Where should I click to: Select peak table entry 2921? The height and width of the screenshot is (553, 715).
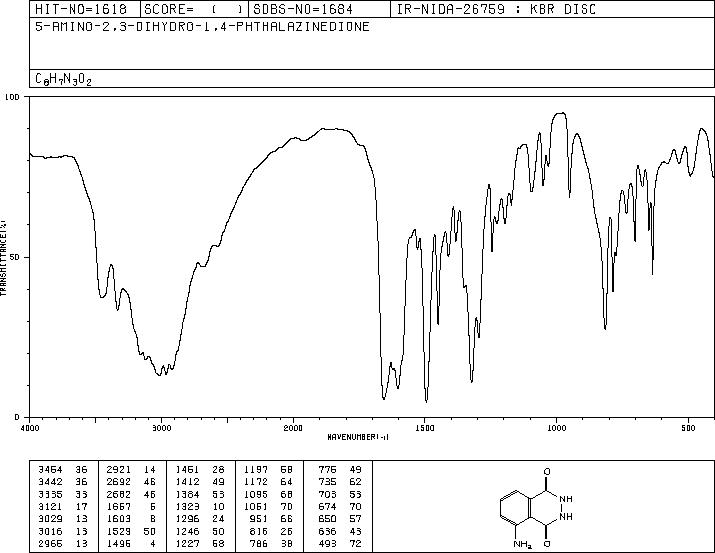tap(119, 470)
